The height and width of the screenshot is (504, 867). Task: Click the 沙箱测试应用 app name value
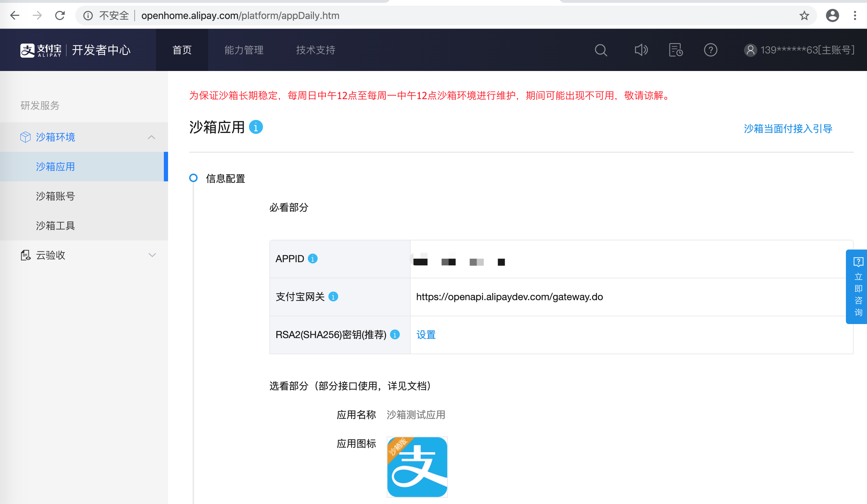(x=416, y=415)
